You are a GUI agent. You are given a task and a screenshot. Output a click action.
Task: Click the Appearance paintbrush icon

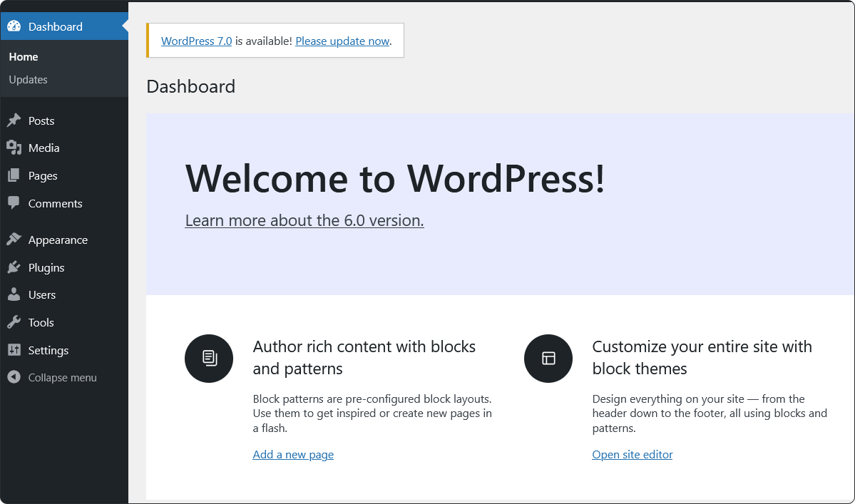[x=14, y=240]
